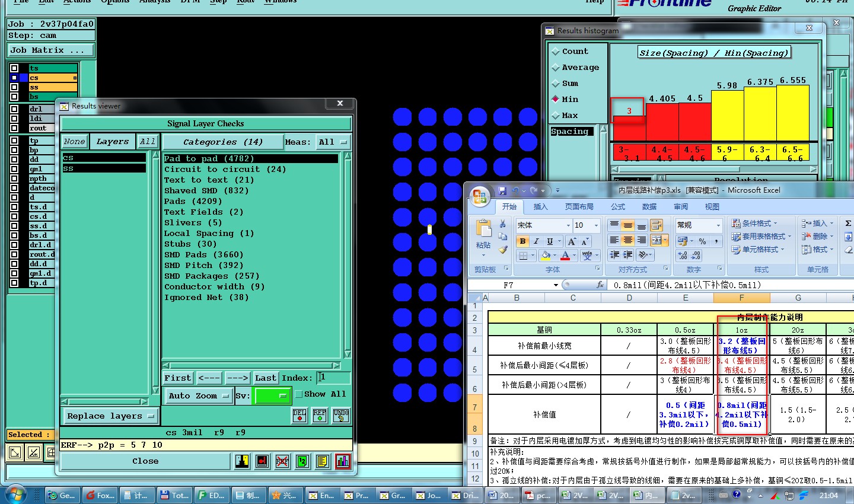The width and height of the screenshot is (854, 504).
Task: Select Average radio in histogram
Action: 556,68
